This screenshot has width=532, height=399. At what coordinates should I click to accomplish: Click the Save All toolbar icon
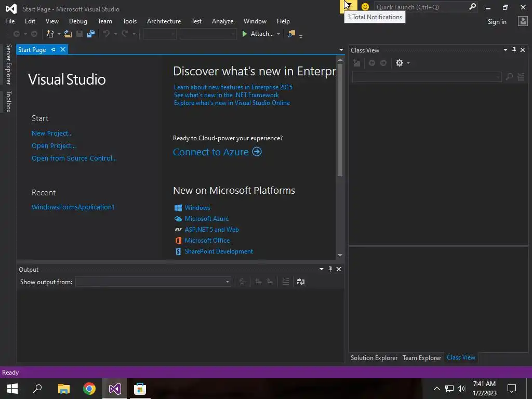click(91, 34)
